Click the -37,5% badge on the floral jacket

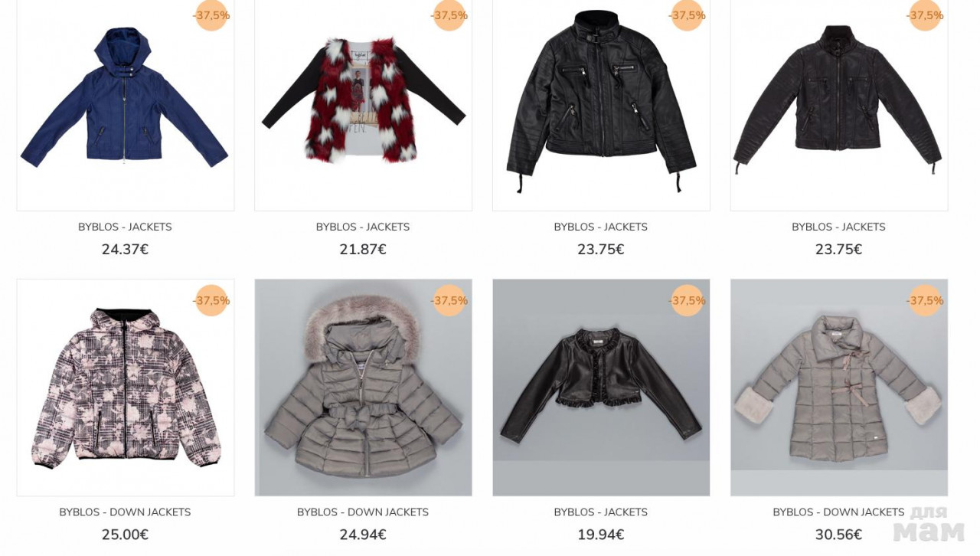tap(212, 300)
